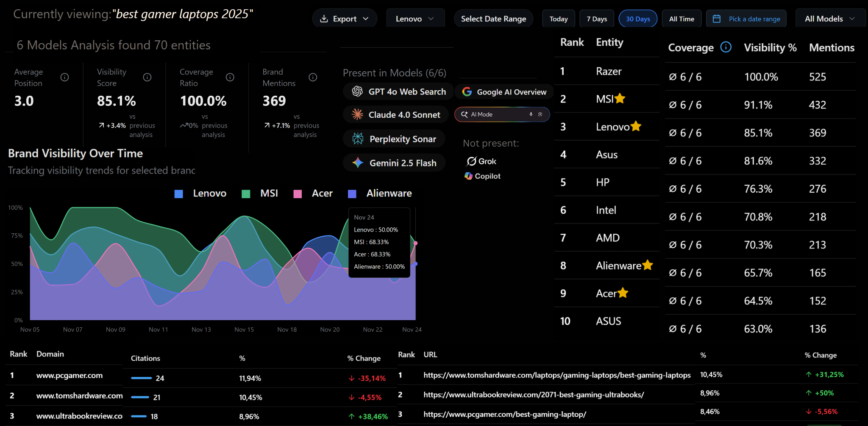The image size is (868, 426).
Task: Click the Google AI Overview icon
Action: tap(467, 91)
